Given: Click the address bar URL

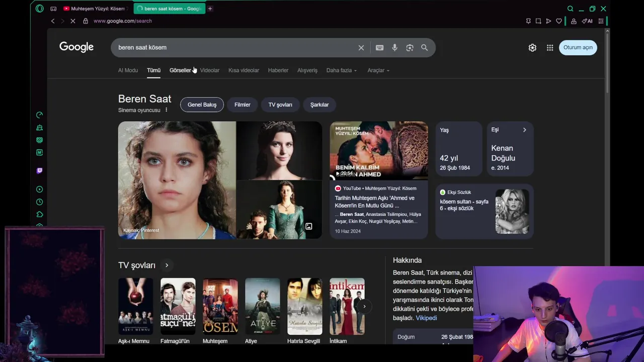Looking at the screenshot, I should [x=122, y=21].
